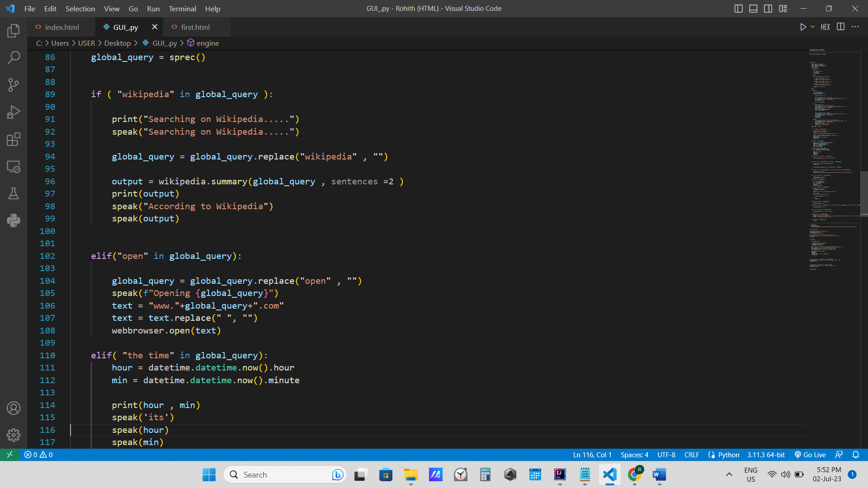Click the Manage gear icon
Image resolution: width=868 pixels, height=488 pixels.
pos(14,435)
